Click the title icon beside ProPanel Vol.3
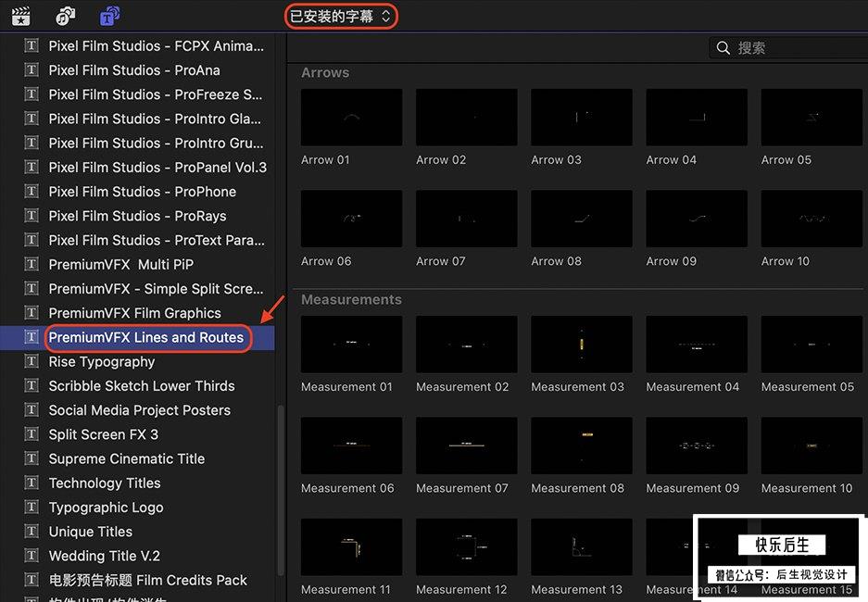868x602 pixels. pos(31,167)
